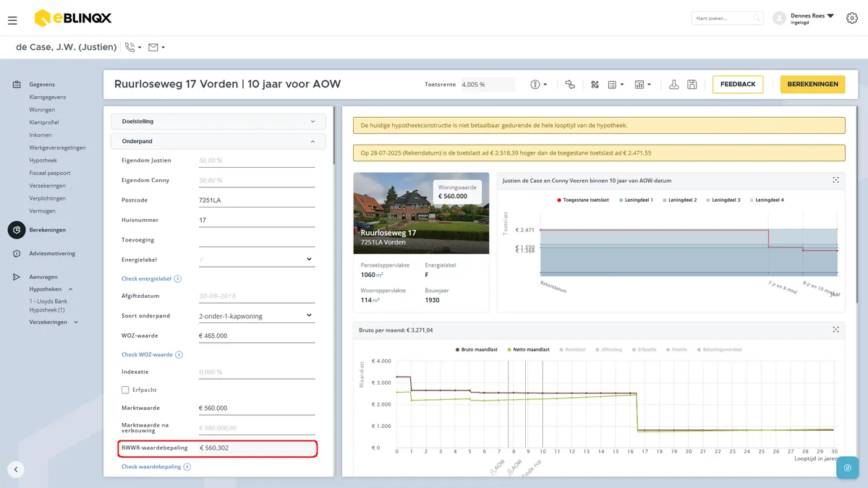This screenshot has height=488, width=868.
Task: Click the house photo thumbnail
Action: (x=421, y=213)
